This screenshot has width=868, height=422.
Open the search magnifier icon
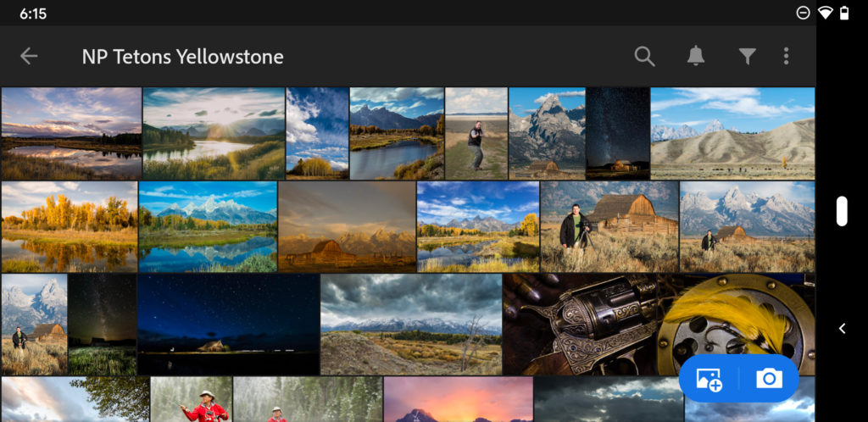coord(644,56)
